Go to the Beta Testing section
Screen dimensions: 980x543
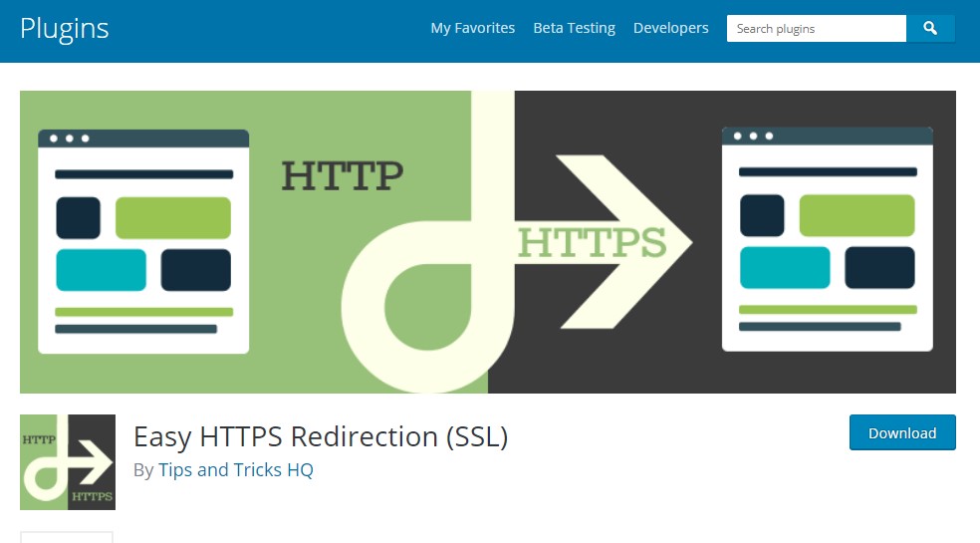coord(574,28)
